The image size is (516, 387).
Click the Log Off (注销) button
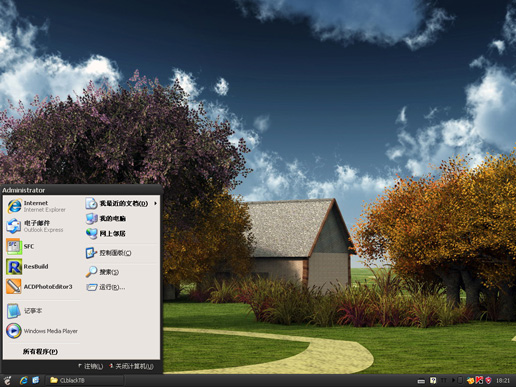coord(91,366)
